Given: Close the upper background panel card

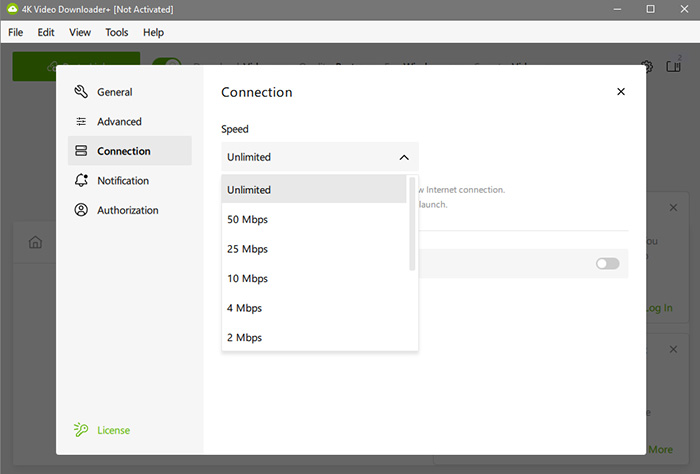Looking at the screenshot, I should pyautogui.click(x=673, y=208).
